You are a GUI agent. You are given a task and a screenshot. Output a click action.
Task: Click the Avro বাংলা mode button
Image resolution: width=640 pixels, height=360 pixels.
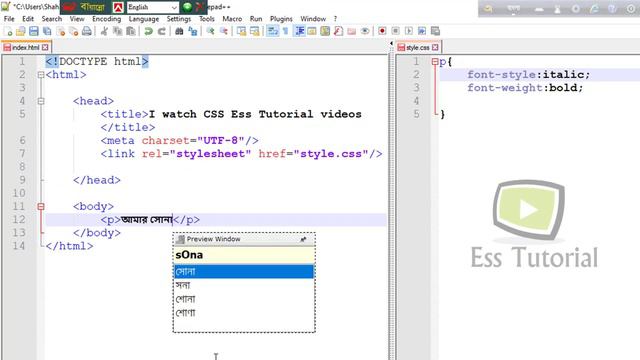(x=93, y=7)
